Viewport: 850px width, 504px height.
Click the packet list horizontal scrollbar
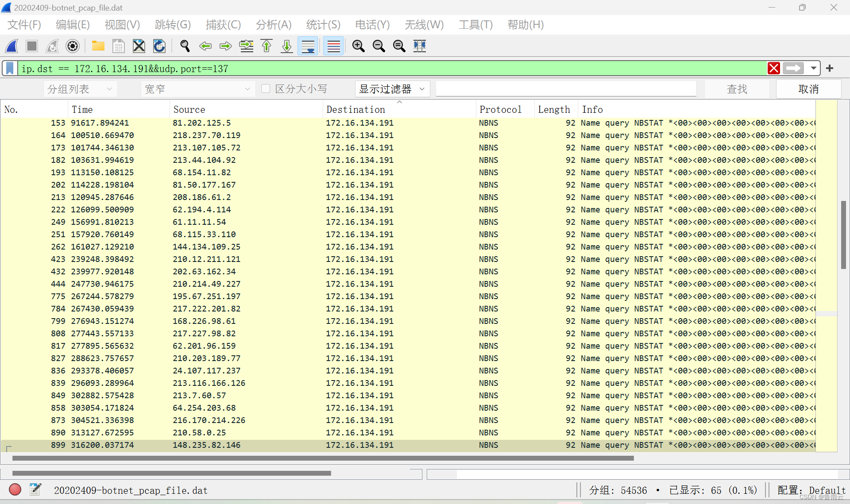point(323,458)
